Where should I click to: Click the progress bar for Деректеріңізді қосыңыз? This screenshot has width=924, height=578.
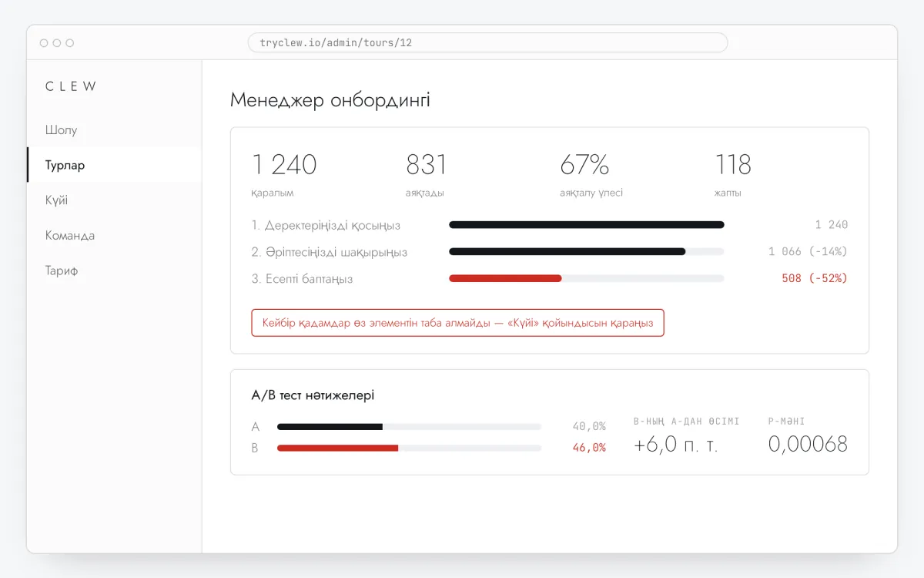click(587, 225)
